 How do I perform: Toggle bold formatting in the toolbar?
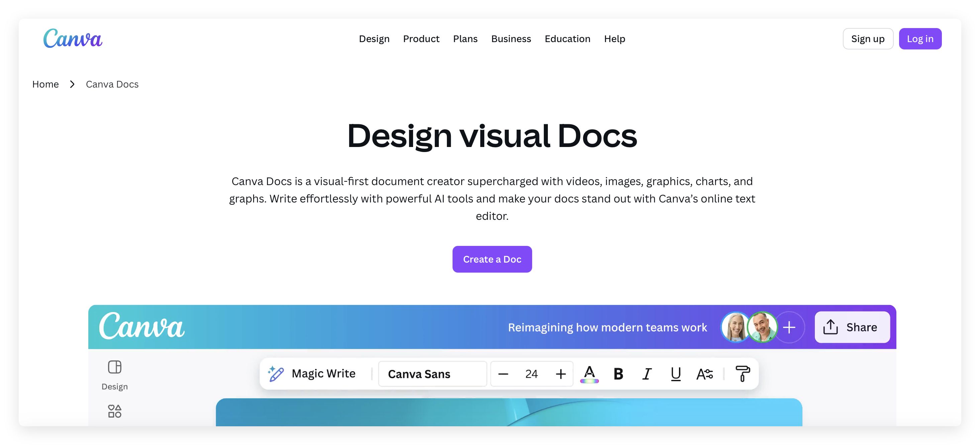(x=618, y=374)
